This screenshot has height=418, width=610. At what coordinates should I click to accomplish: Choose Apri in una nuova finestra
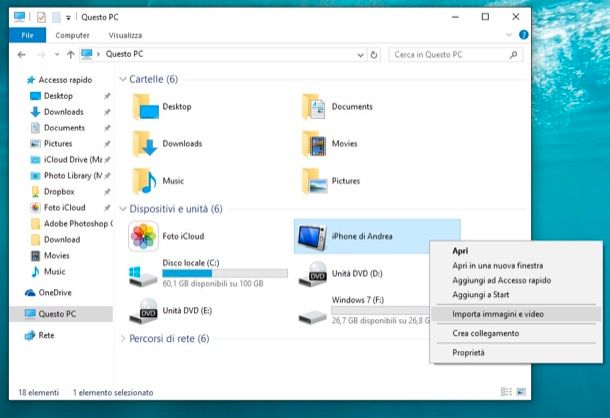[498, 265]
